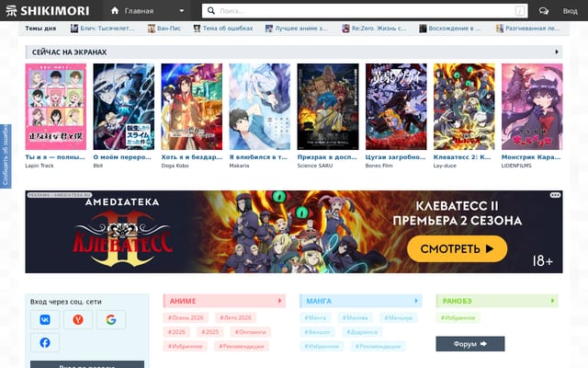Open the Призрак в досп... poster
Viewport: 588px width, 368px height.
[x=328, y=107]
